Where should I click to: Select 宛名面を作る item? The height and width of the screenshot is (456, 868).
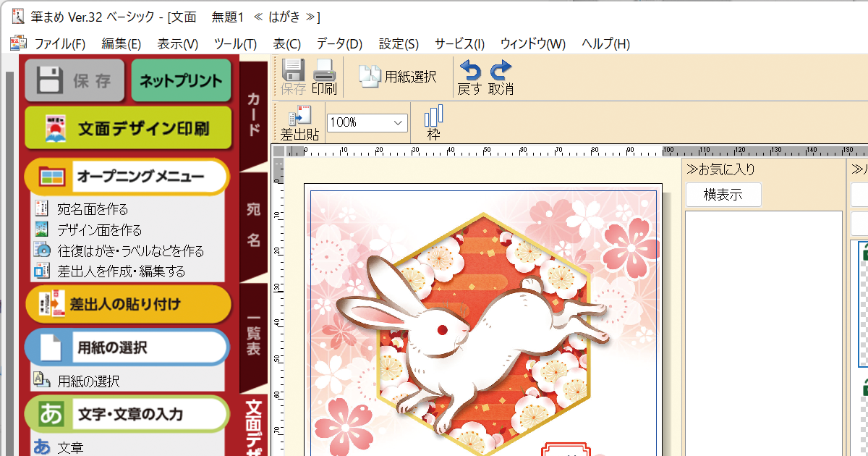(93, 209)
